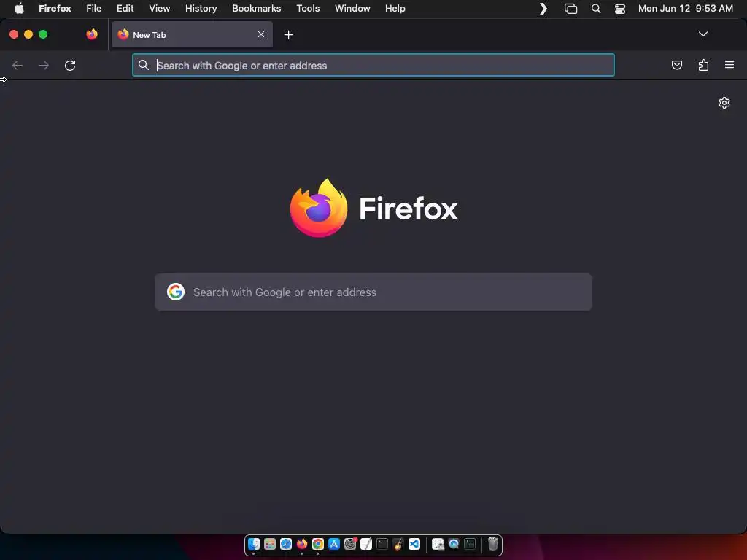747x560 pixels.
Task: Open Launchpad from the dock
Action: 270,544
